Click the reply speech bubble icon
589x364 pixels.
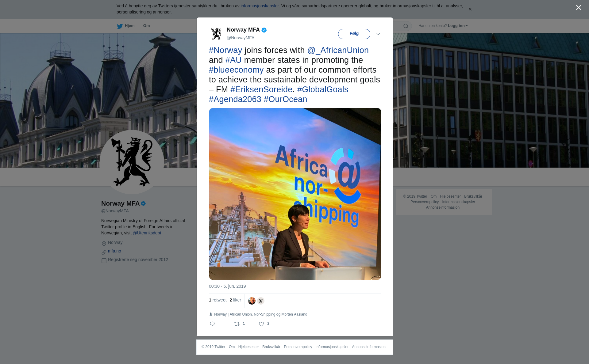(x=212, y=324)
